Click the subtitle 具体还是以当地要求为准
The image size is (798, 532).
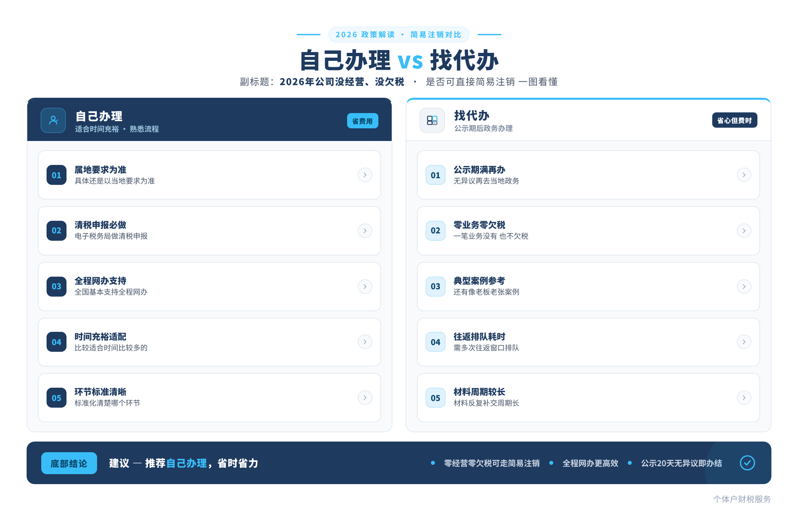(x=115, y=181)
